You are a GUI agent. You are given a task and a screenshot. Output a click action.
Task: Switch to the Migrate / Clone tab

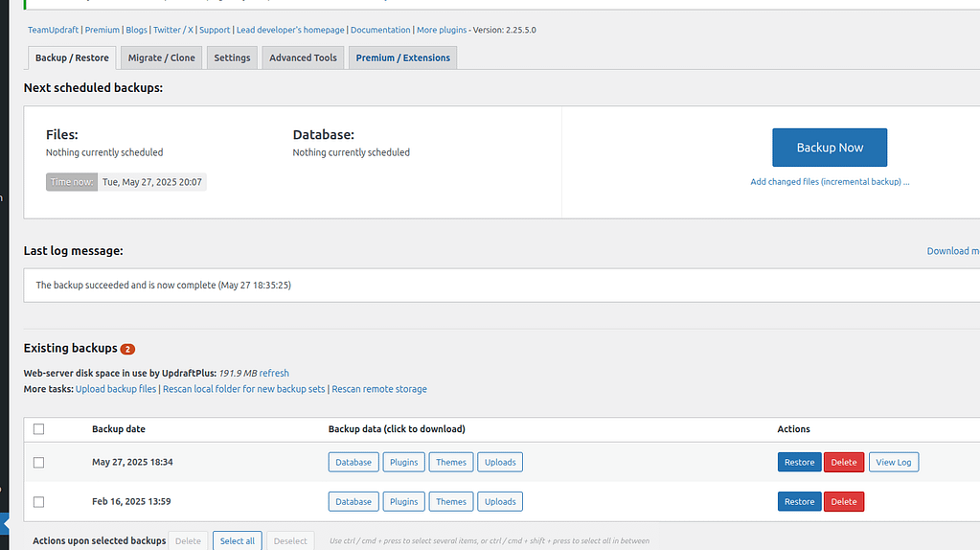pyautogui.click(x=161, y=57)
